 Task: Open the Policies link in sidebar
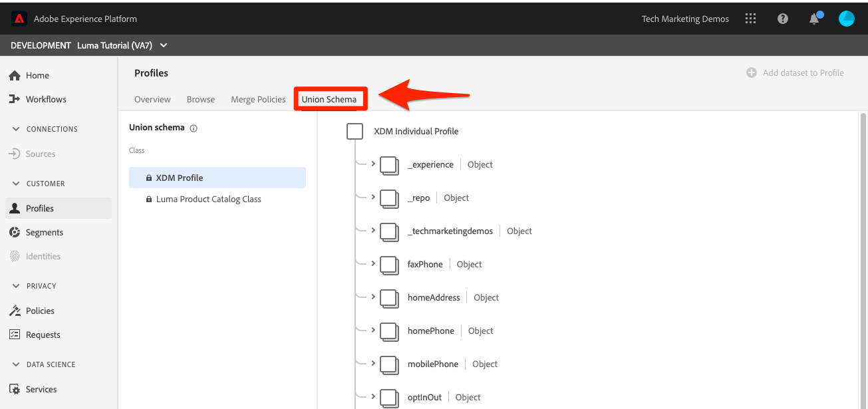(40, 311)
